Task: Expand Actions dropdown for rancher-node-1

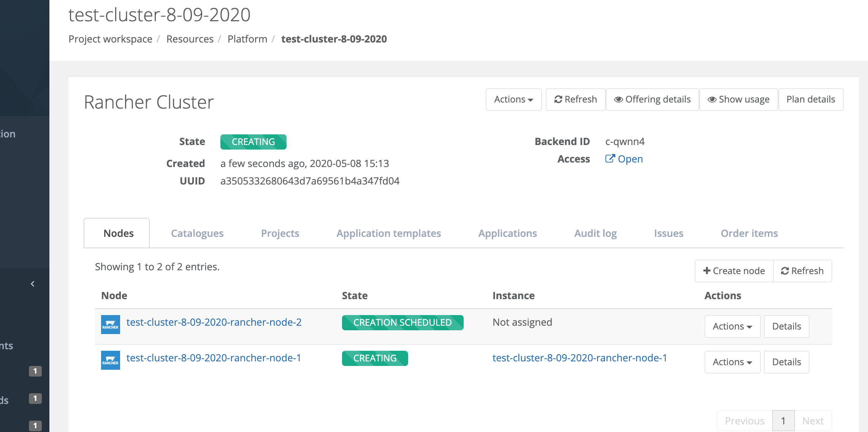Action: click(x=732, y=362)
